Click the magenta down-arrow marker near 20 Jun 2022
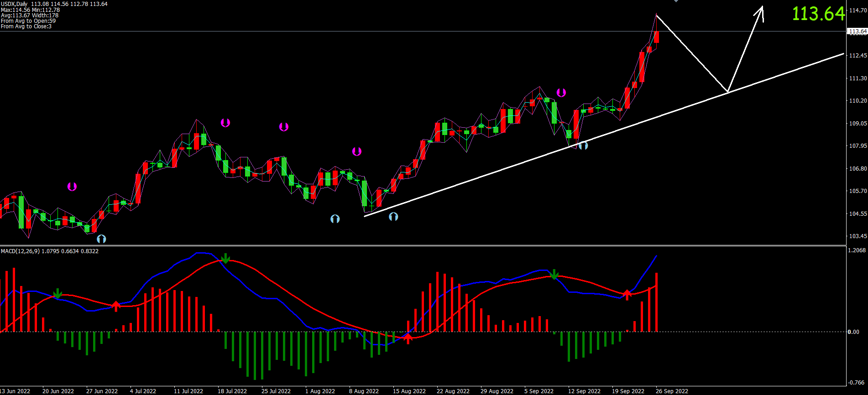This screenshot has height=395, width=868. coord(72,187)
